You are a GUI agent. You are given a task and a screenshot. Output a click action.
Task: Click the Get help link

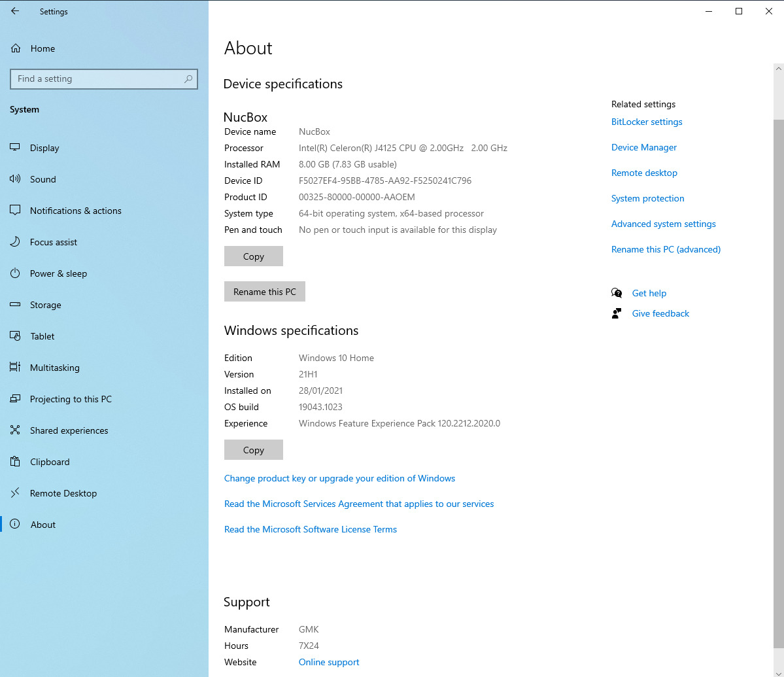click(649, 293)
